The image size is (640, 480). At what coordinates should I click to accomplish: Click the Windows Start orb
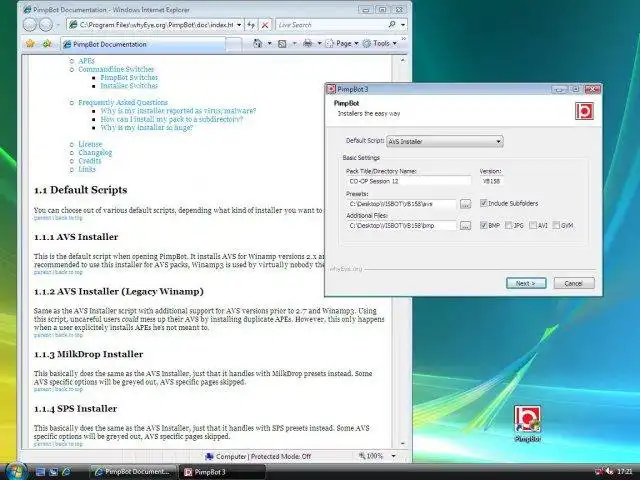point(16,471)
